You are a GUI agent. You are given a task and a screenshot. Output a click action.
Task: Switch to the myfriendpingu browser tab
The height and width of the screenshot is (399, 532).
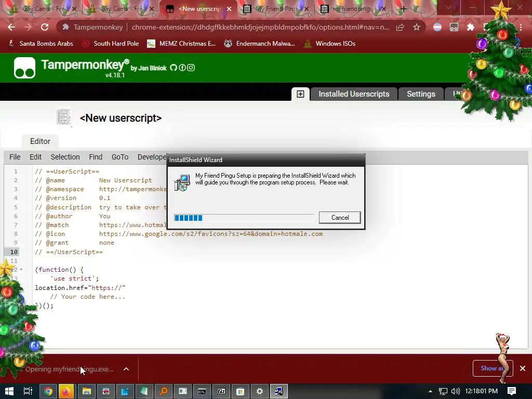click(x=353, y=9)
